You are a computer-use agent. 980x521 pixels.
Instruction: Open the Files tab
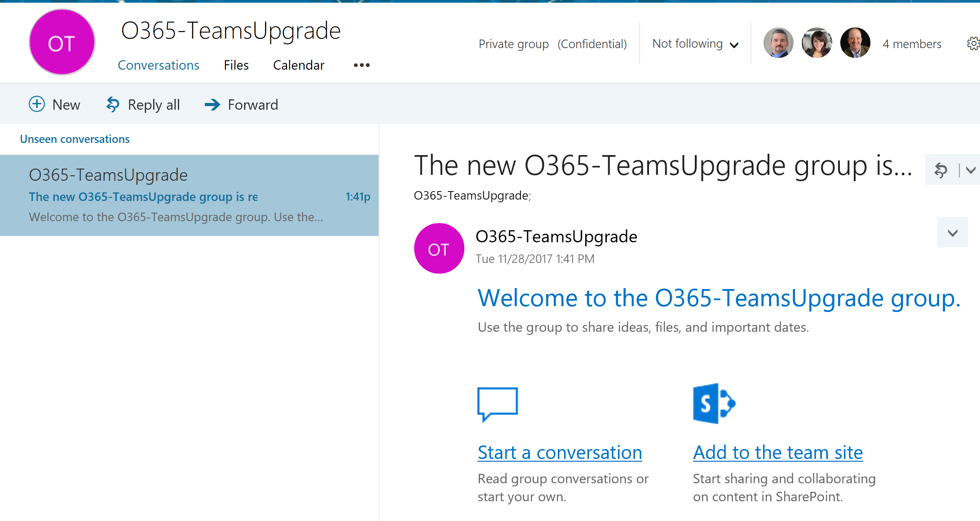(236, 65)
